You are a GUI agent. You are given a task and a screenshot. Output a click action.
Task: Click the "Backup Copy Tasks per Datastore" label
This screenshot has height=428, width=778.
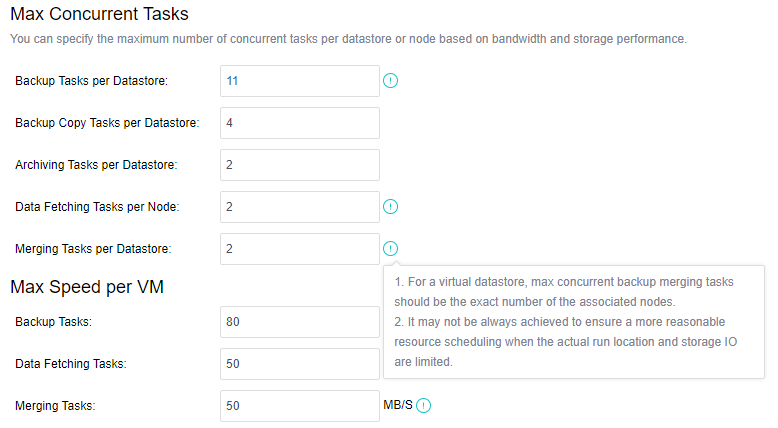coord(107,123)
